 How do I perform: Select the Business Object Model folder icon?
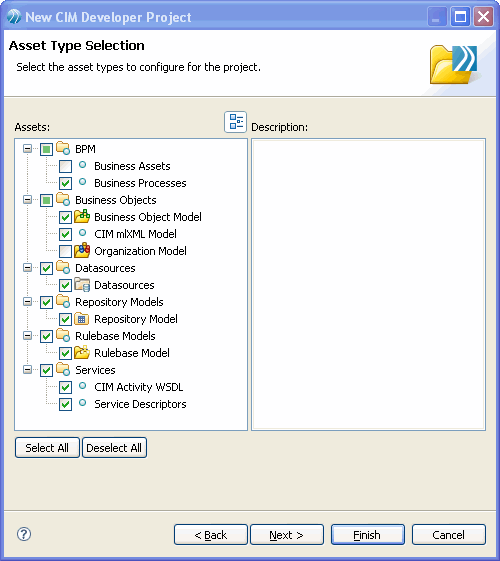tap(82, 216)
